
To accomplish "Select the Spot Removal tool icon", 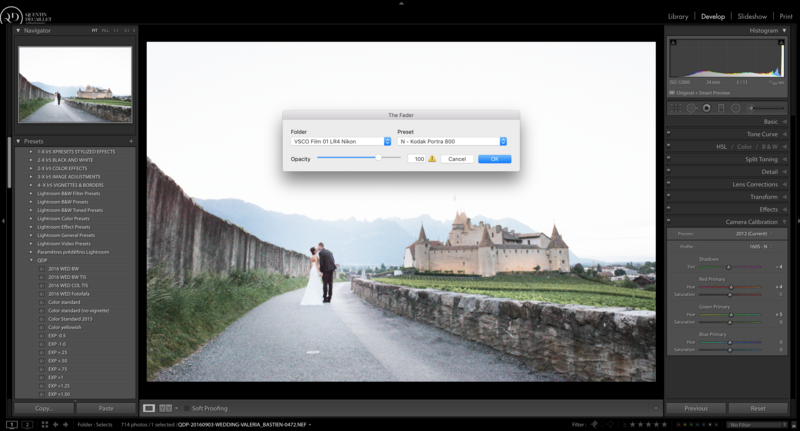I will 691,108.
